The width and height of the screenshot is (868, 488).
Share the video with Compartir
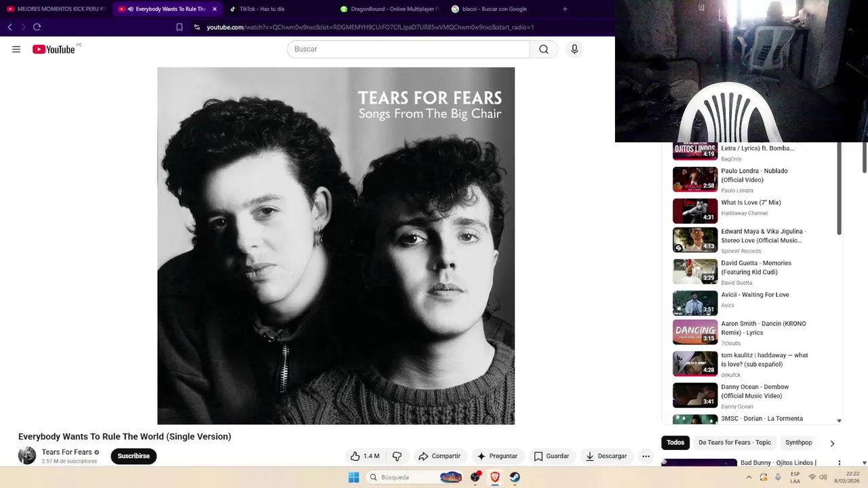pos(439,456)
